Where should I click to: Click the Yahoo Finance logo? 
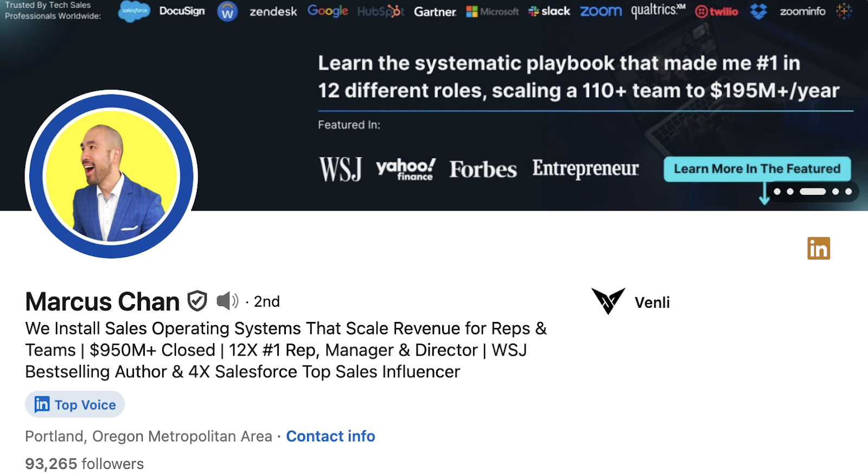coord(406,169)
